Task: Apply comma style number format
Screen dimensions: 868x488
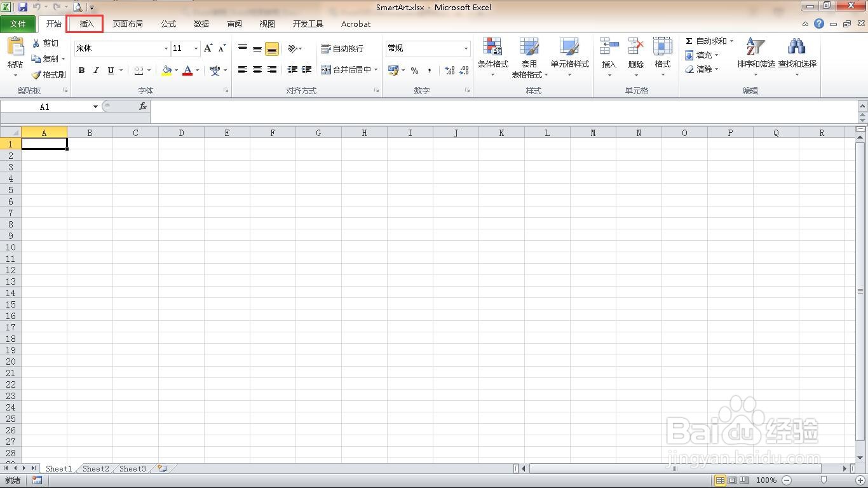Action: [x=429, y=71]
